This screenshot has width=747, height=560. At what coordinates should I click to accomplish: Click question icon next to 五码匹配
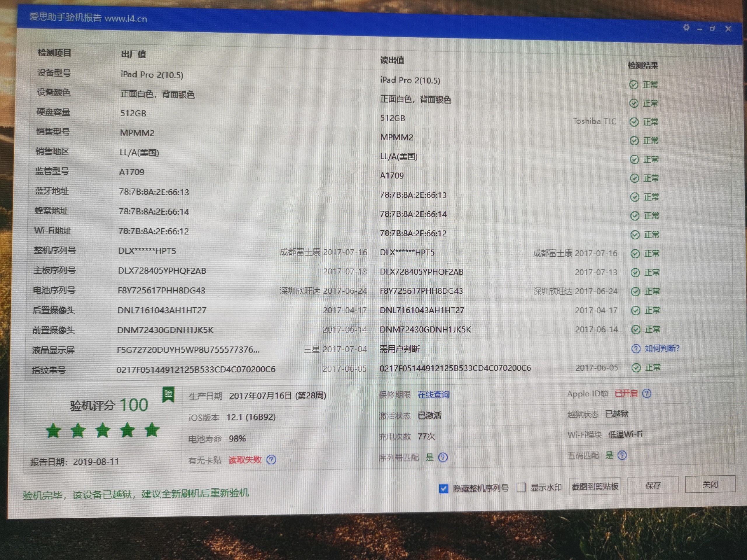pyautogui.click(x=622, y=455)
